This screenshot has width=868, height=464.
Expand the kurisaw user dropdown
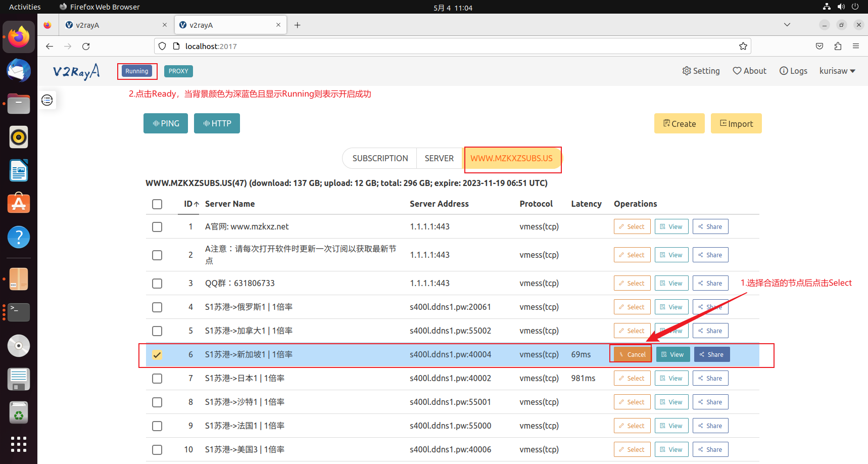pyautogui.click(x=837, y=71)
